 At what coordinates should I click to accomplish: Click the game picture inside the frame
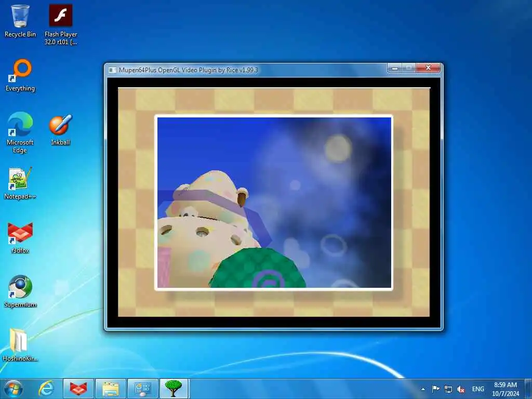click(x=274, y=203)
